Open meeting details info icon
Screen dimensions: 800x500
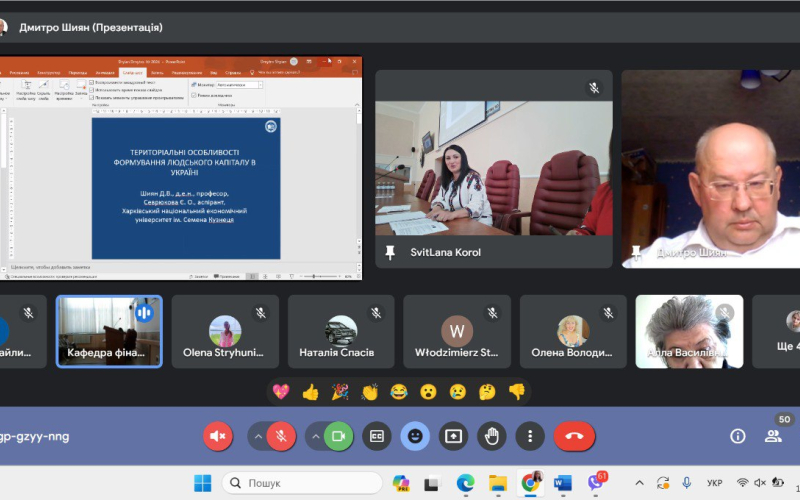738,436
